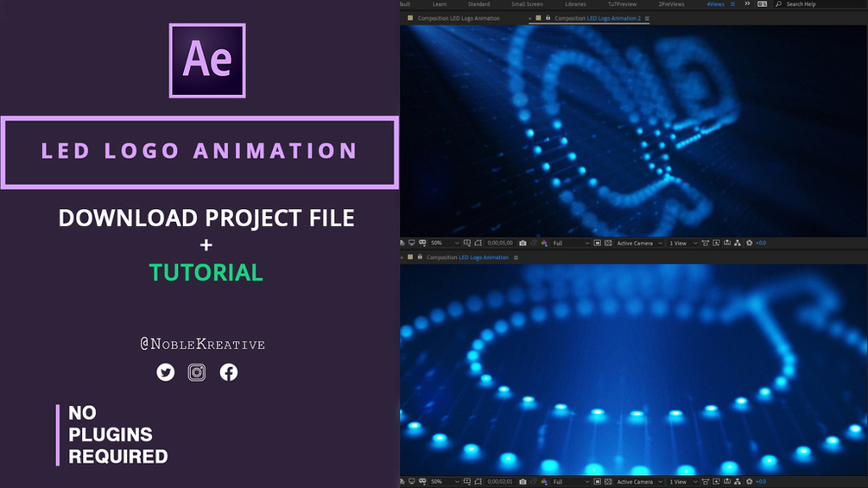Click the 0;00;02;01 timecode in lower viewer
868x488 pixels.
click(500, 481)
